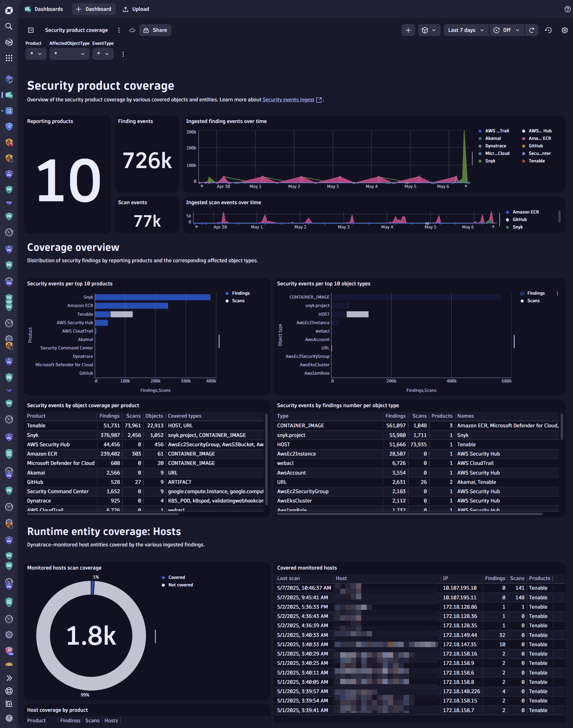The image size is (573, 728).
Task: Open the cube segments dropdown
Action: [429, 30]
